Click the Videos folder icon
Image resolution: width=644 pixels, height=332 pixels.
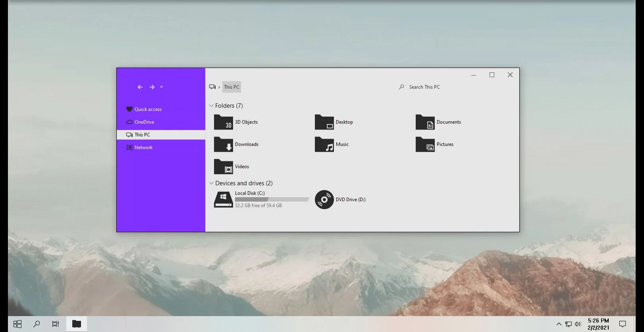(x=223, y=167)
